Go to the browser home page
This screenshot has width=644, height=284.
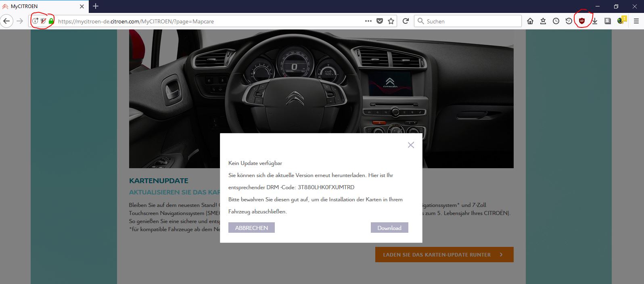point(530,21)
